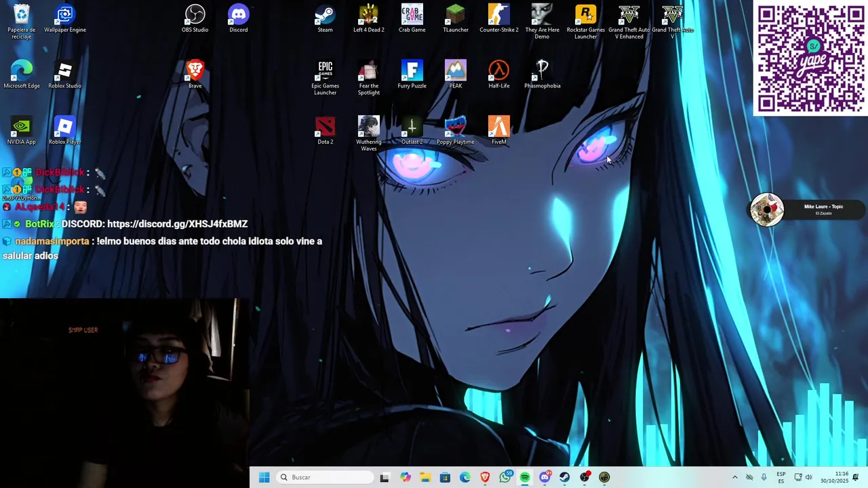Select the TLauncher desktop icon
The width and height of the screenshot is (868, 488).
pos(456,18)
